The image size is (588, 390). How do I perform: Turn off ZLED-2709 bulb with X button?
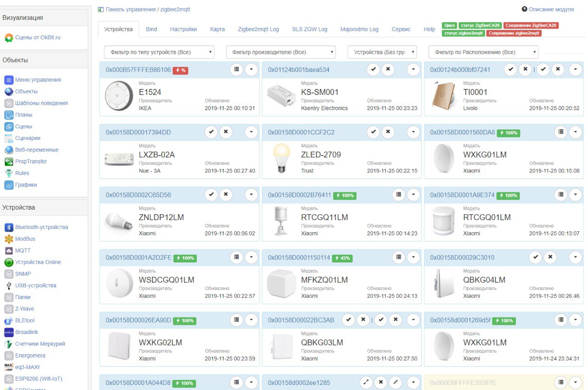point(388,132)
